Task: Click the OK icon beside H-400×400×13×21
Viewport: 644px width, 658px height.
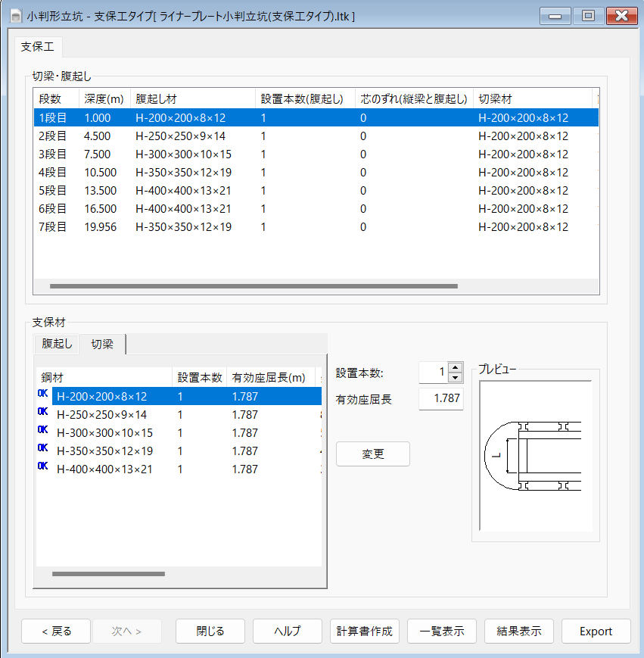Action: click(42, 466)
